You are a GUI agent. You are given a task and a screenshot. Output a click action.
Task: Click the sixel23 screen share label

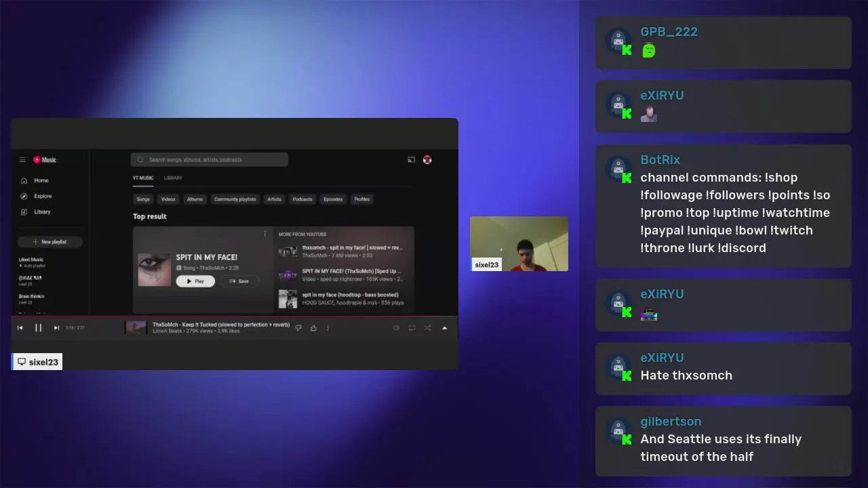(x=37, y=362)
